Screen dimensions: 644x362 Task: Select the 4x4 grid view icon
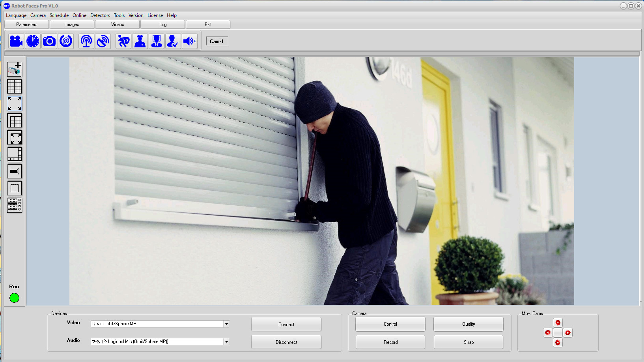click(15, 86)
